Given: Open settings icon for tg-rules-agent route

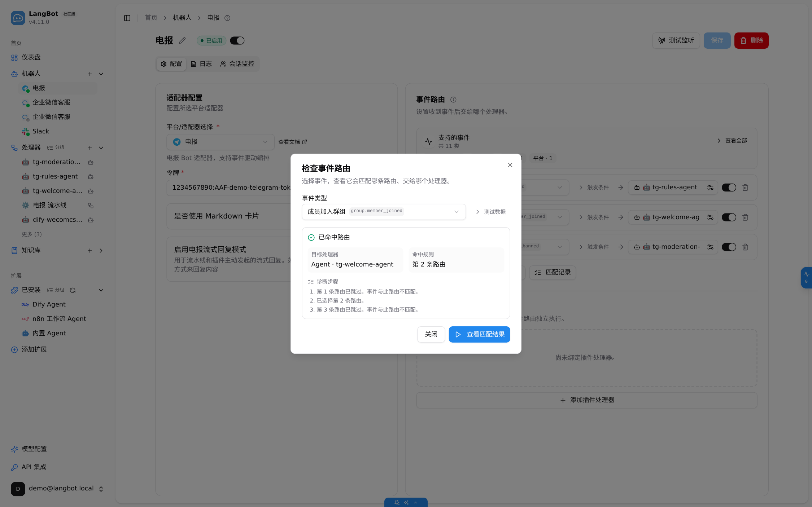Looking at the screenshot, I should [x=710, y=188].
